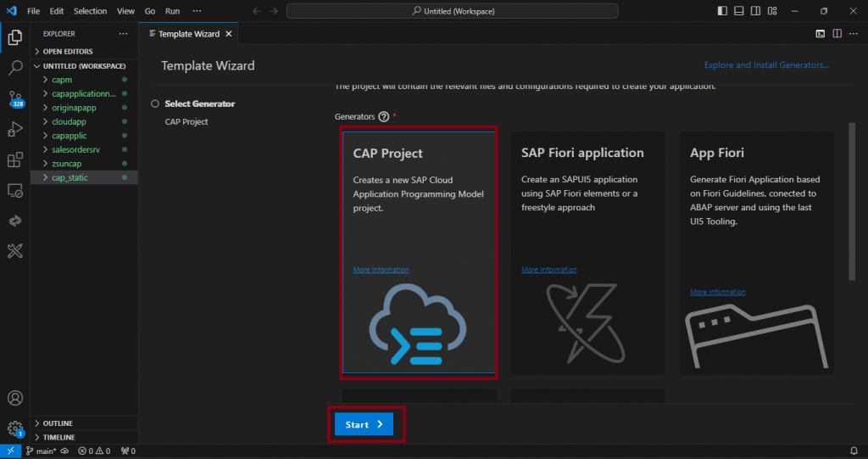Click the generators list vertical scrollbar

click(852, 202)
